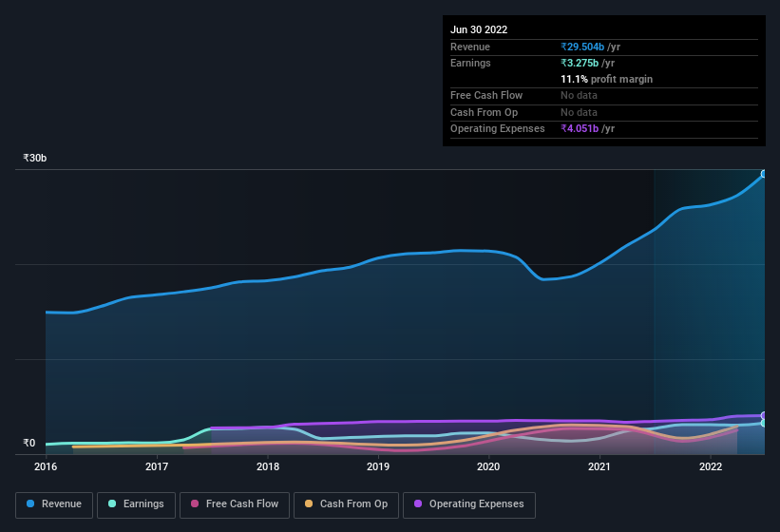Toggle the Free Cash Flow legend button
The width and height of the screenshot is (780, 532).
coord(235,504)
